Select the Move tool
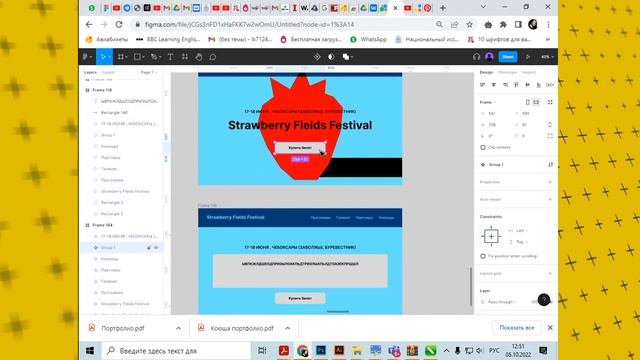 coord(103,57)
